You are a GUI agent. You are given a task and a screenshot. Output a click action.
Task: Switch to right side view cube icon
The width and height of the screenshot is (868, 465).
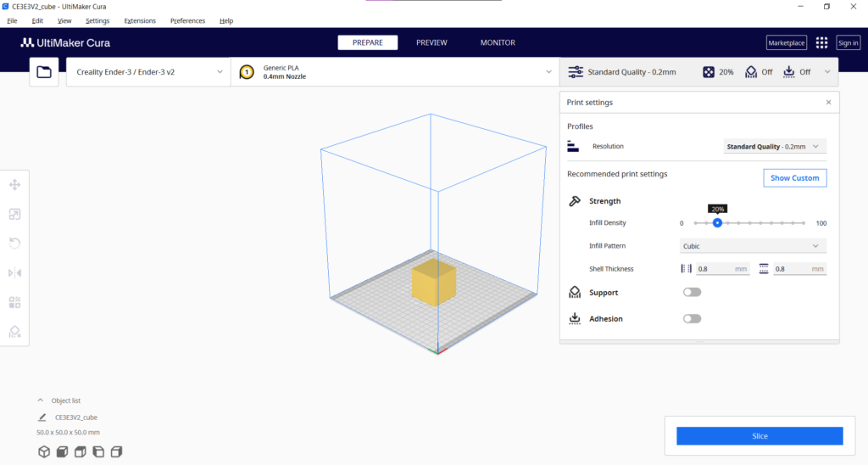(x=117, y=451)
